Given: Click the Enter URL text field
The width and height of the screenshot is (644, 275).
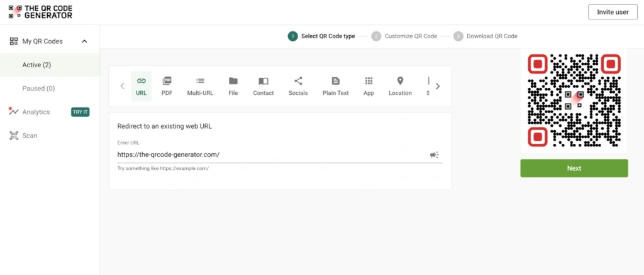Looking at the screenshot, I should [270, 154].
